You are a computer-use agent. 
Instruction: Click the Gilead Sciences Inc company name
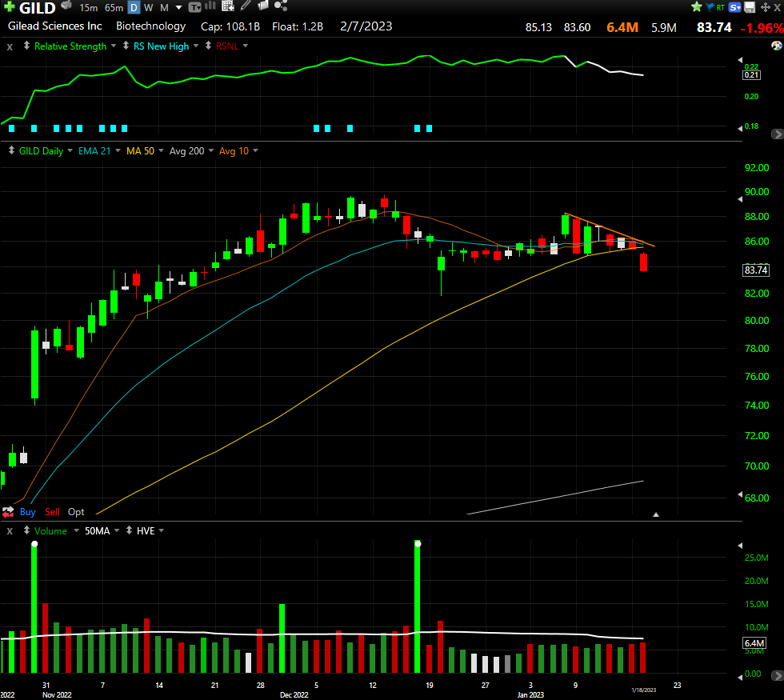tap(55, 26)
